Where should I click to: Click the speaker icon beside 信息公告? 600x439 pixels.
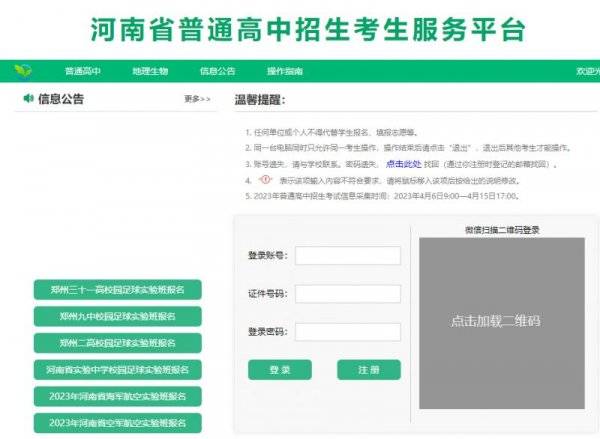click(28, 98)
